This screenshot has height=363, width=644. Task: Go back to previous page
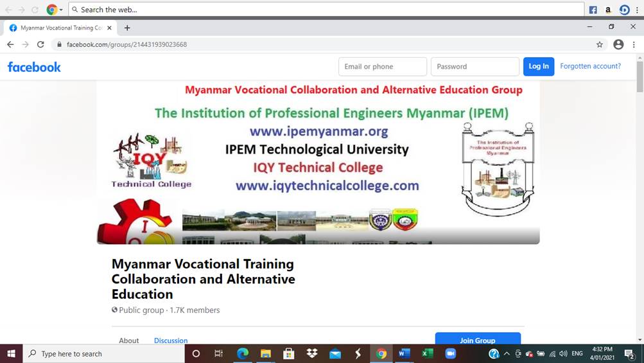10,44
